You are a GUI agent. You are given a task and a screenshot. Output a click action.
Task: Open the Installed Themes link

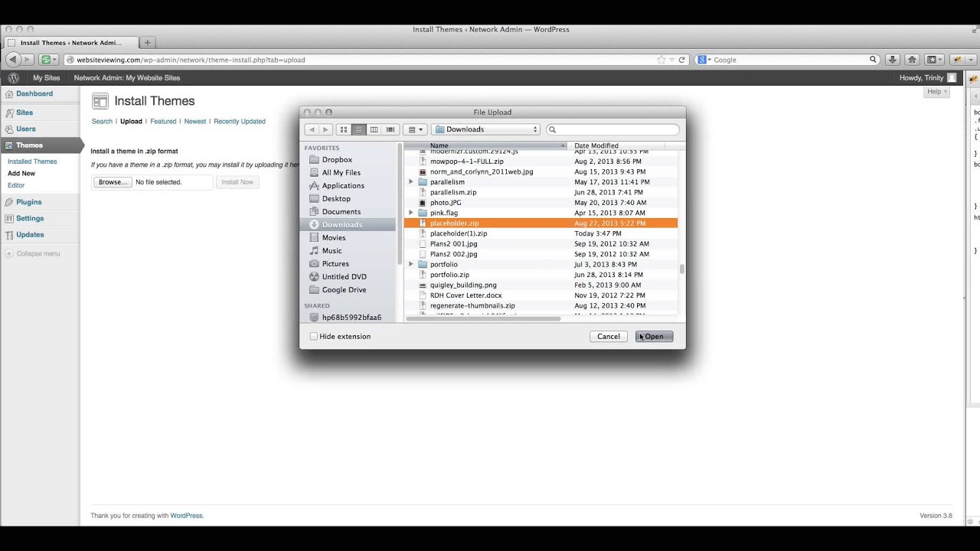pyautogui.click(x=32, y=161)
